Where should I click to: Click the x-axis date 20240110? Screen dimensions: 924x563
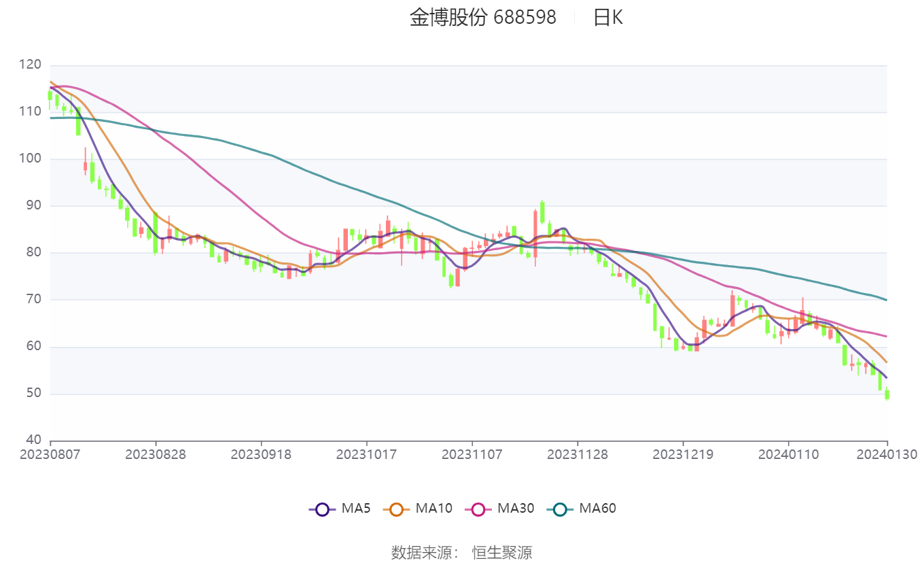pos(788,454)
